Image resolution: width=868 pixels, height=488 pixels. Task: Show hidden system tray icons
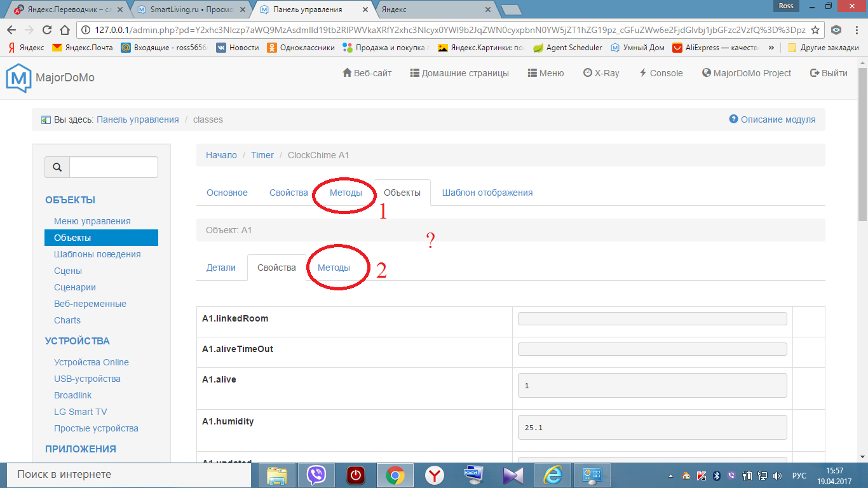pyautogui.click(x=672, y=475)
